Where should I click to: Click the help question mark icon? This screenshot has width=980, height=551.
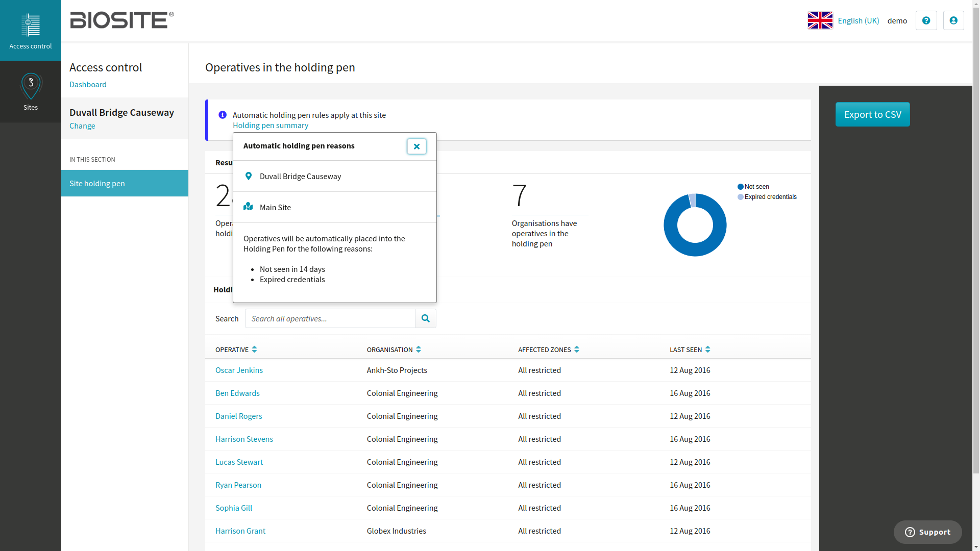pos(926,20)
